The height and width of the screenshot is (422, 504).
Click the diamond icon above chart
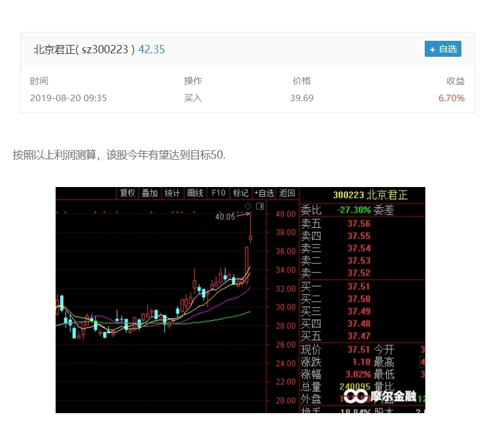[x=248, y=206]
